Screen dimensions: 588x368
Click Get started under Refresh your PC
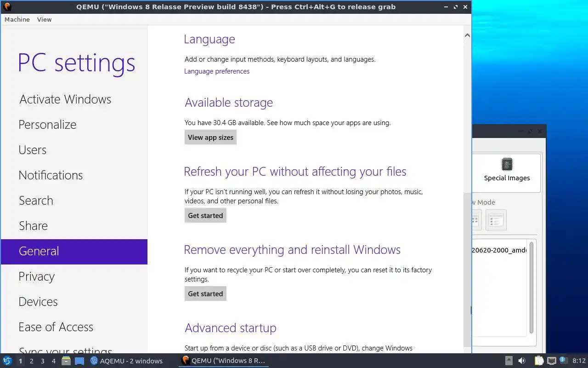[205, 216]
